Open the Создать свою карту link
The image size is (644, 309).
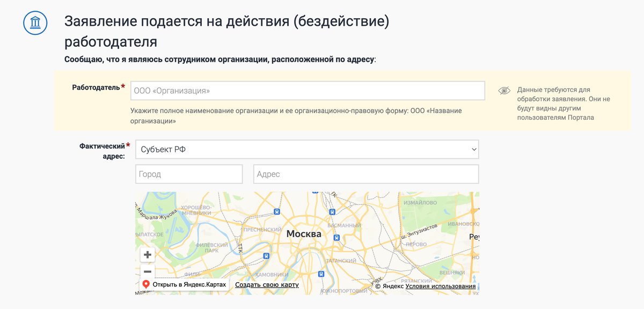coord(267,285)
